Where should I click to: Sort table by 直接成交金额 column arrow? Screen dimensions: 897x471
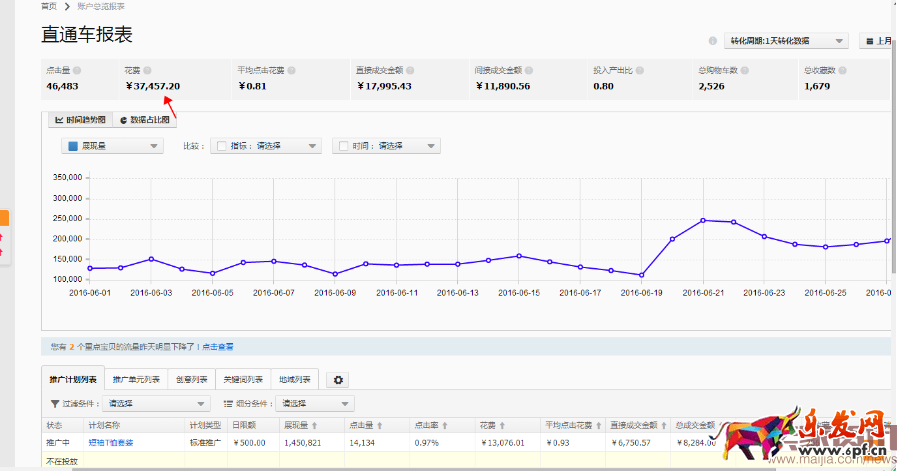pyautogui.click(x=664, y=426)
